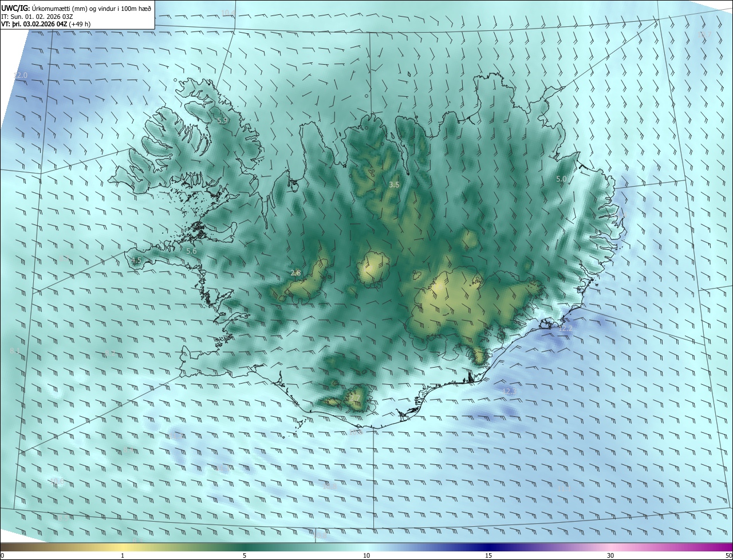Pick the dark green colorbar segment above 5
Viewport: 733px width, 560px height.
pos(245,547)
